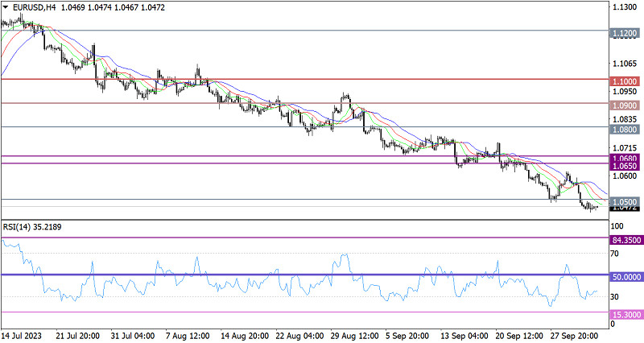
Task: Click the 22 Aug 04:00 time label
Action: point(299,336)
